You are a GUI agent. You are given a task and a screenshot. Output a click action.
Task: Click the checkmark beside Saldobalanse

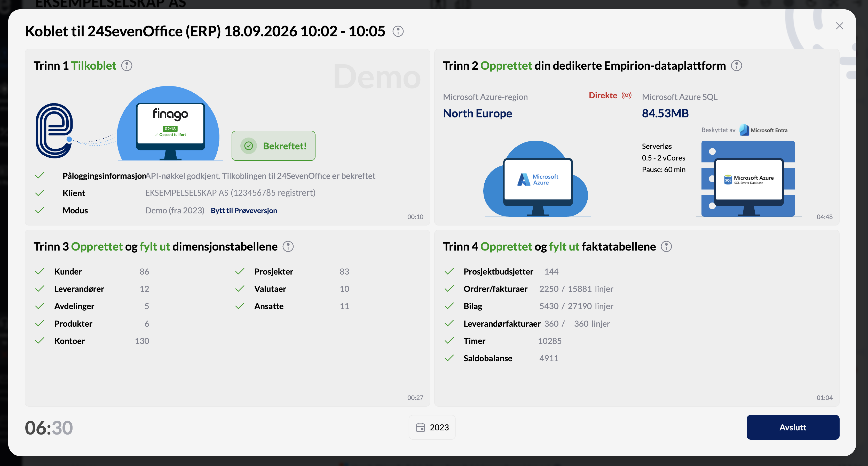(449, 358)
